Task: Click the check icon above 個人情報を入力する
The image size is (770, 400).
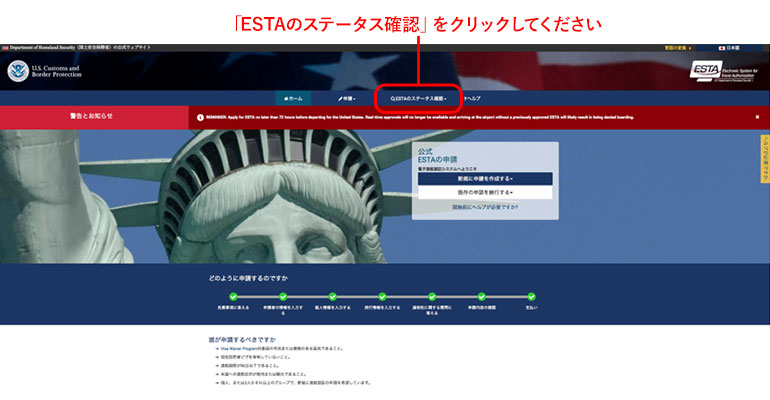Action: coord(332,296)
